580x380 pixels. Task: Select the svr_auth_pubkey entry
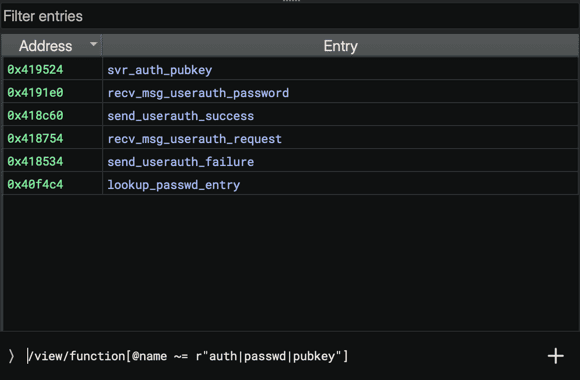160,70
